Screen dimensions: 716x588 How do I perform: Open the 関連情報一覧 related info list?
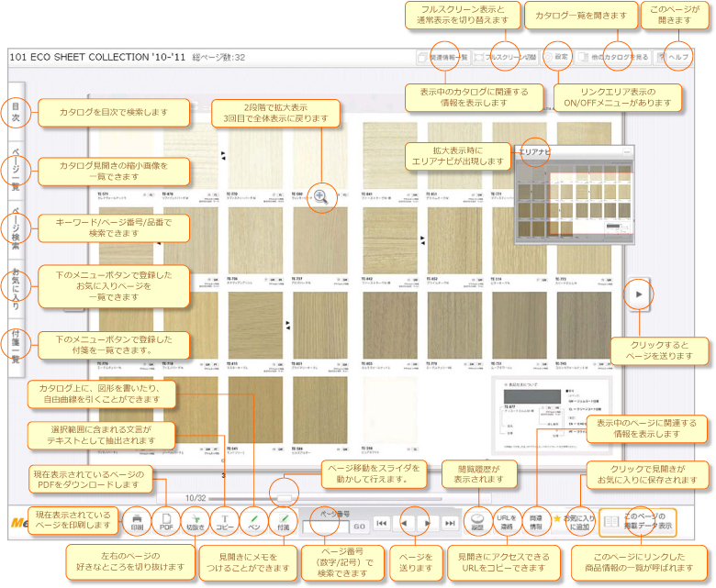click(x=443, y=57)
